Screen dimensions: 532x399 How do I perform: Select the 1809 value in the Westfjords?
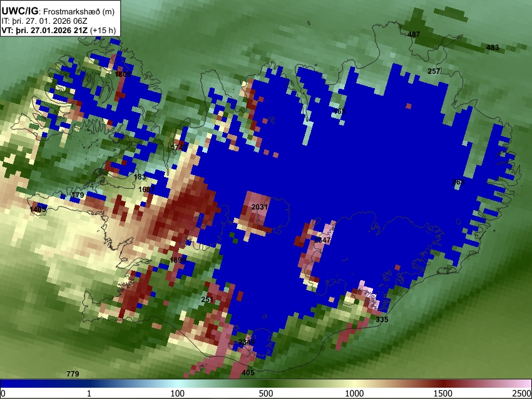[123, 74]
